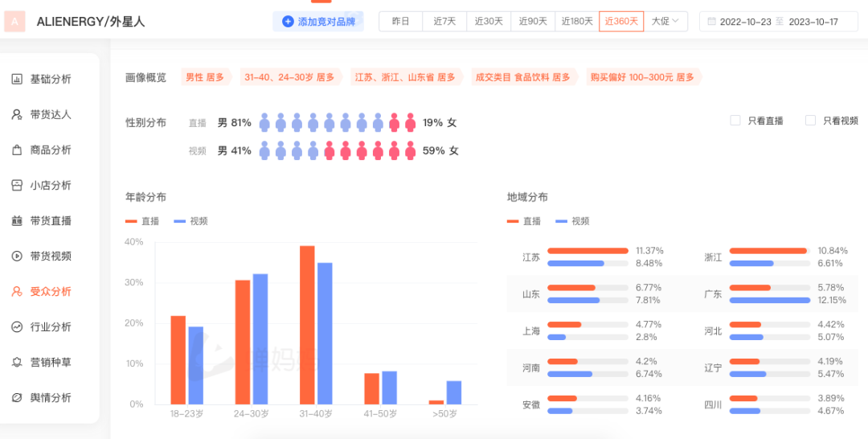
Task: Select the 近30天 time range tab
Action: (x=488, y=22)
